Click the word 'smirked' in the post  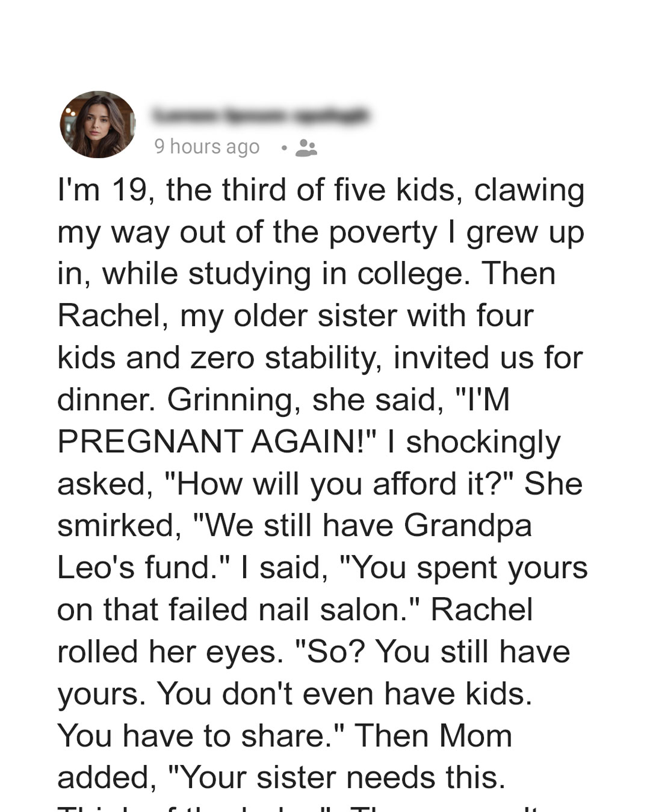point(119,526)
